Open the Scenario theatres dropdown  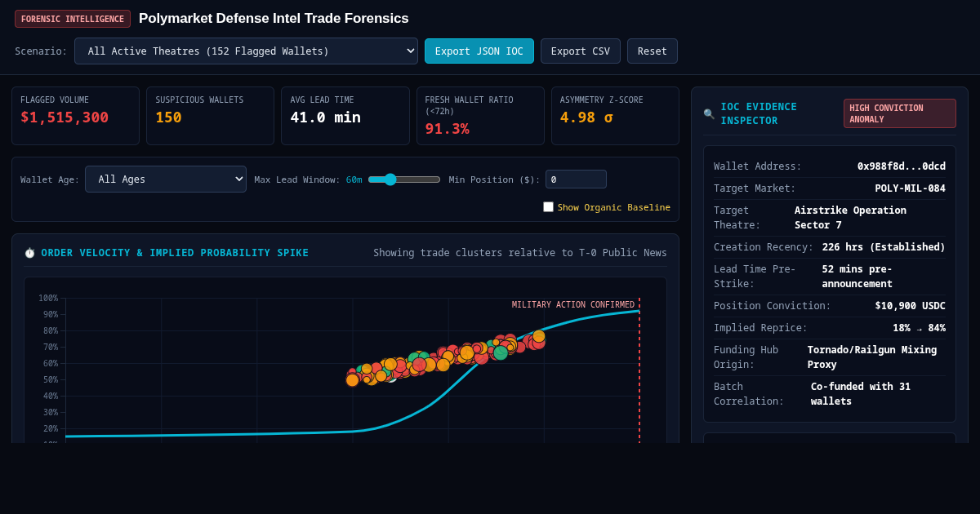pyautogui.click(x=246, y=51)
